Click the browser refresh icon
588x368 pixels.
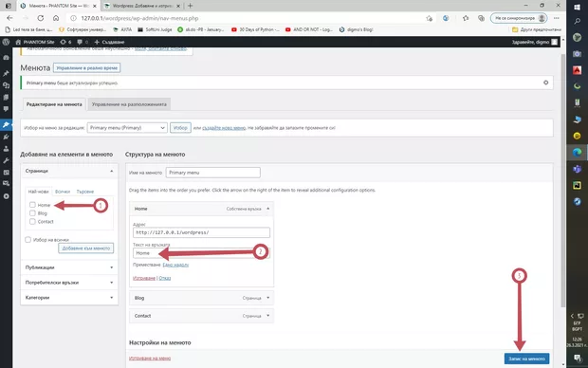[x=41, y=18]
